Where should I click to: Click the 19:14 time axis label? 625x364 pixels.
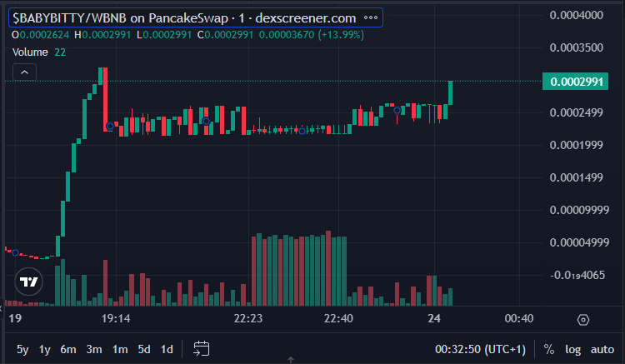tap(116, 318)
